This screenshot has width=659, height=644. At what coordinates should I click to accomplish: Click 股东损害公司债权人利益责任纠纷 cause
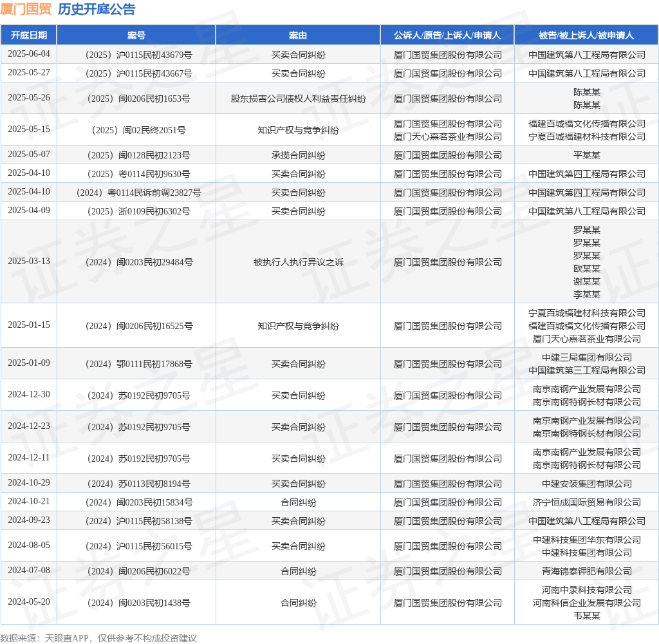(x=298, y=99)
